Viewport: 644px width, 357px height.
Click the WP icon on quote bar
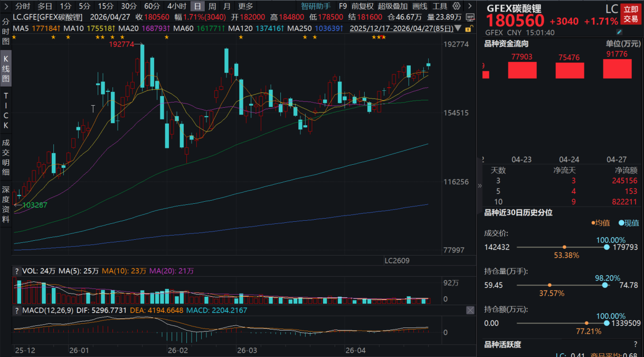(470, 17)
